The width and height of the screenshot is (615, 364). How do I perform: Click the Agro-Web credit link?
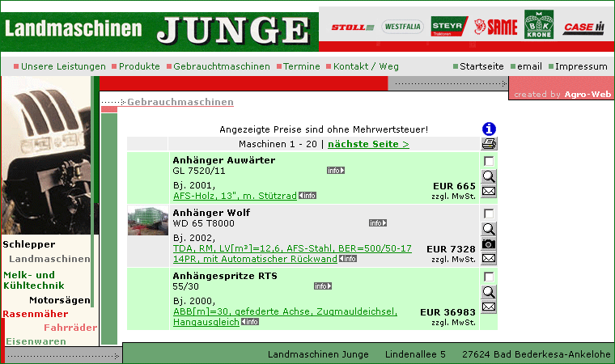point(587,95)
